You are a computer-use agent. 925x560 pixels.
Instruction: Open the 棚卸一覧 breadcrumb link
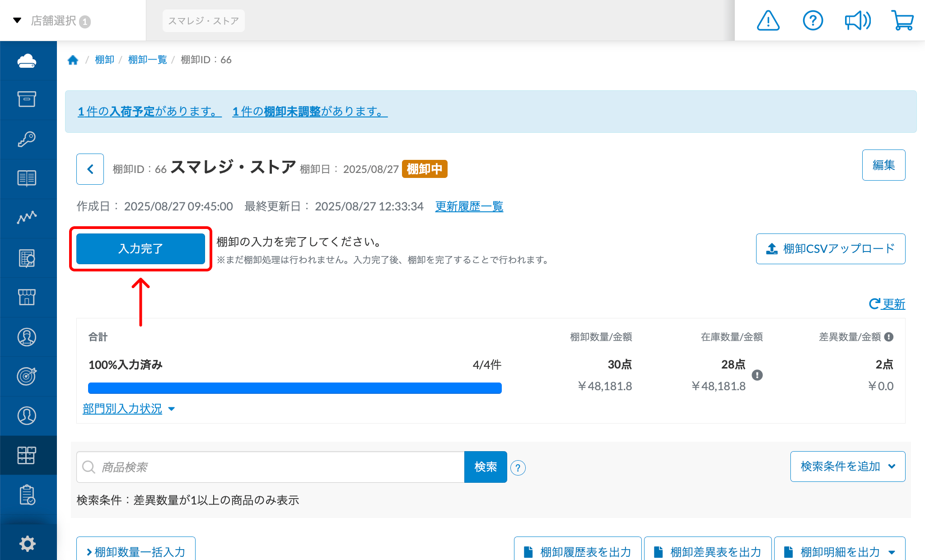tap(147, 59)
